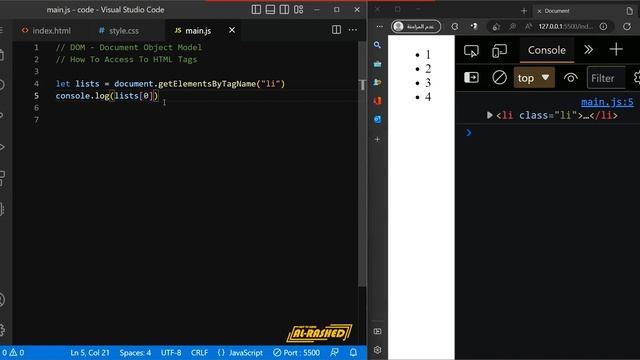Select encoding UTF-8 in status bar

[x=171, y=353]
